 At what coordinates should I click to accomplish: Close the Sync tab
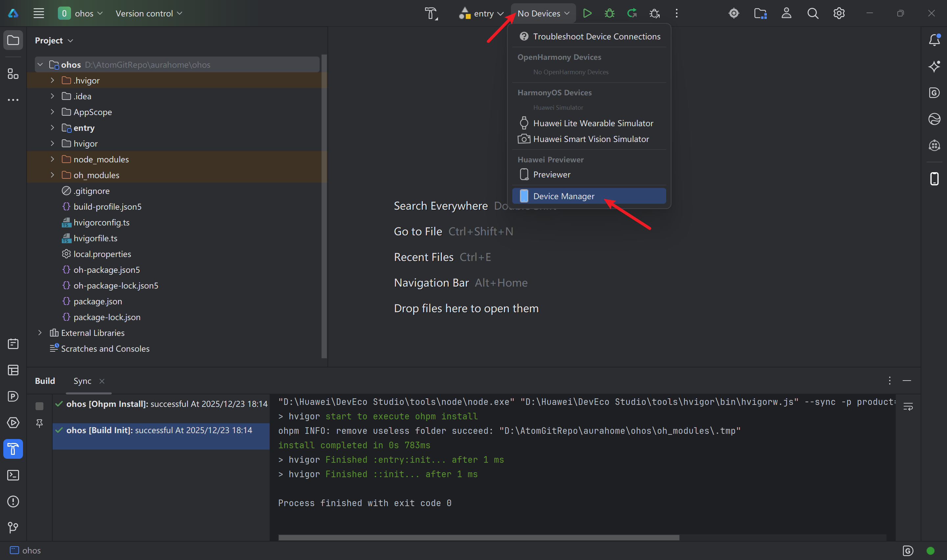(102, 381)
